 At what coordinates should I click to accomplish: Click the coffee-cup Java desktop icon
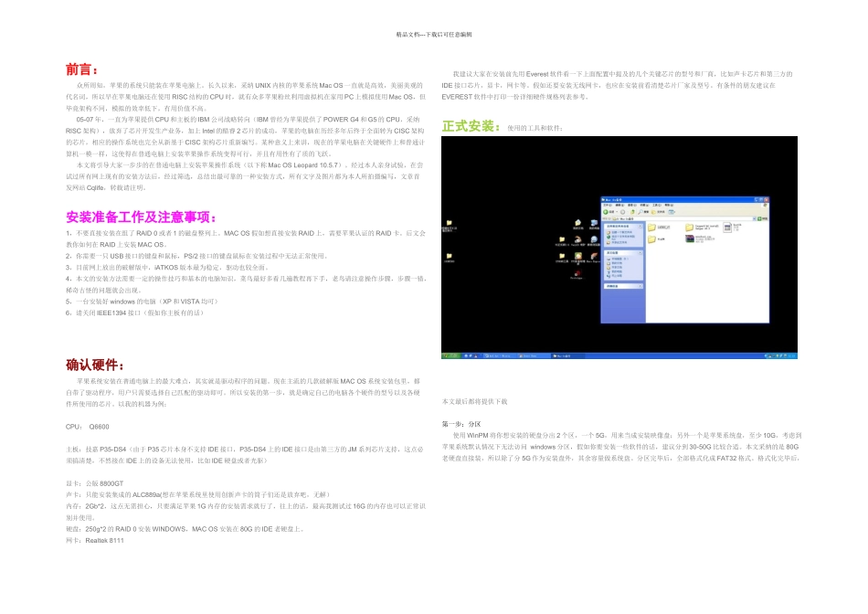(578, 241)
